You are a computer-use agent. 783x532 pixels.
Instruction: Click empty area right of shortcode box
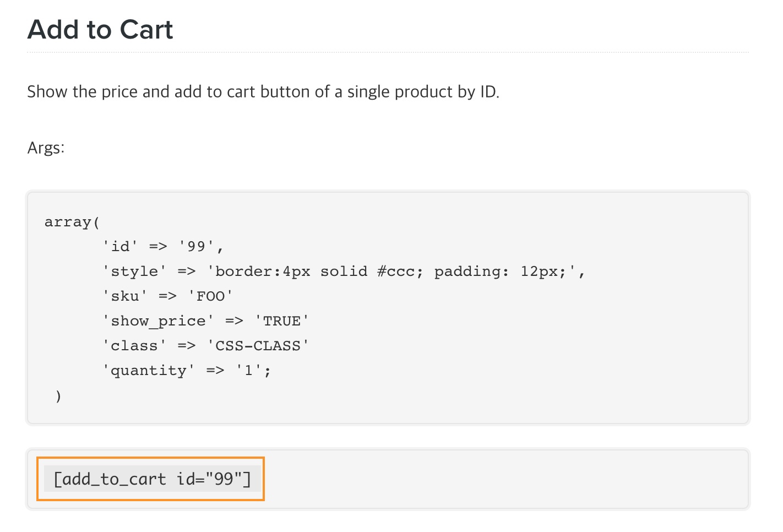point(496,479)
